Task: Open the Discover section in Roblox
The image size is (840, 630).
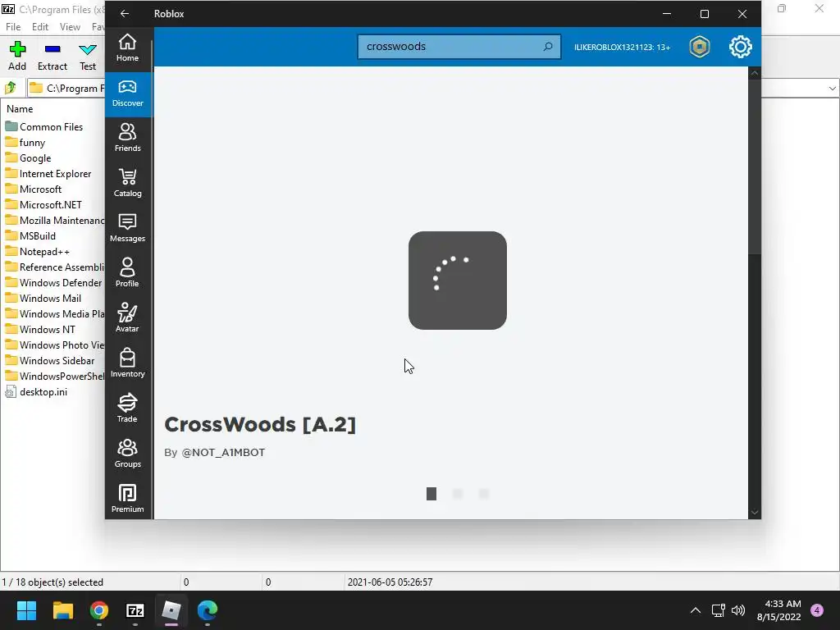Action: 127,94
